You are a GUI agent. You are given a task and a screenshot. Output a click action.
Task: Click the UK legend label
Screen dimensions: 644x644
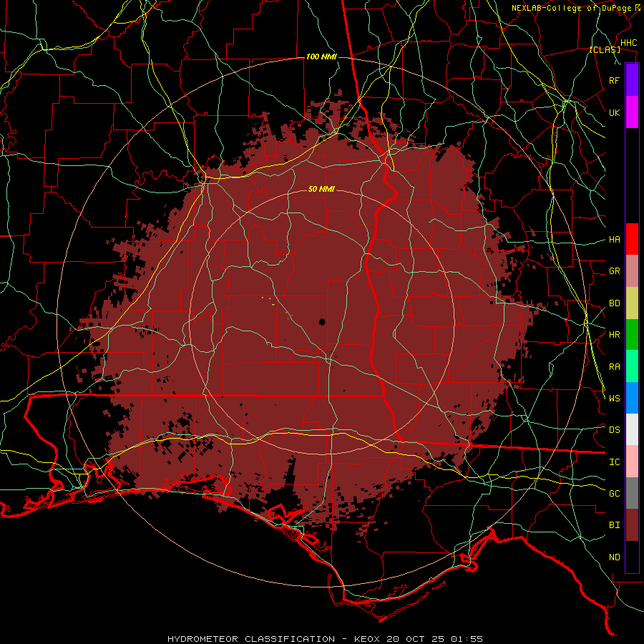point(615,112)
